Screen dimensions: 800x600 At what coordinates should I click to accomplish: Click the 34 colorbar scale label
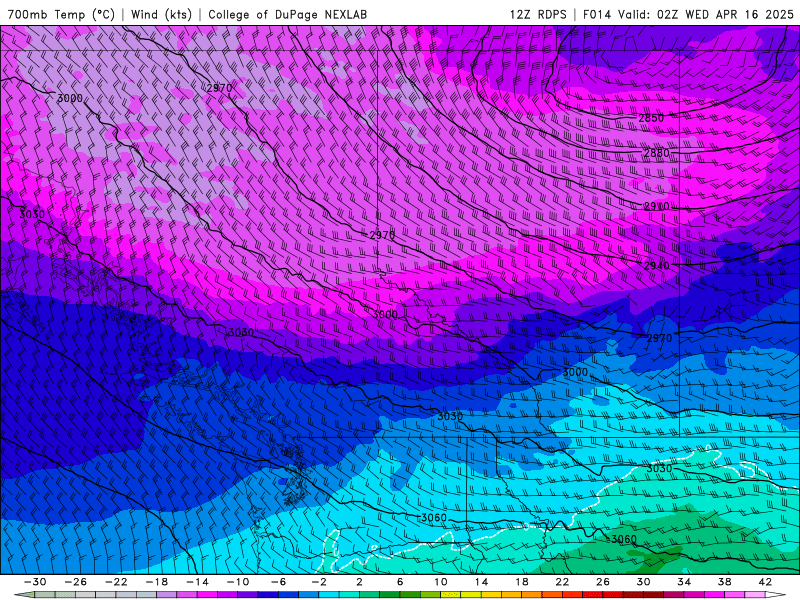[684, 582]
